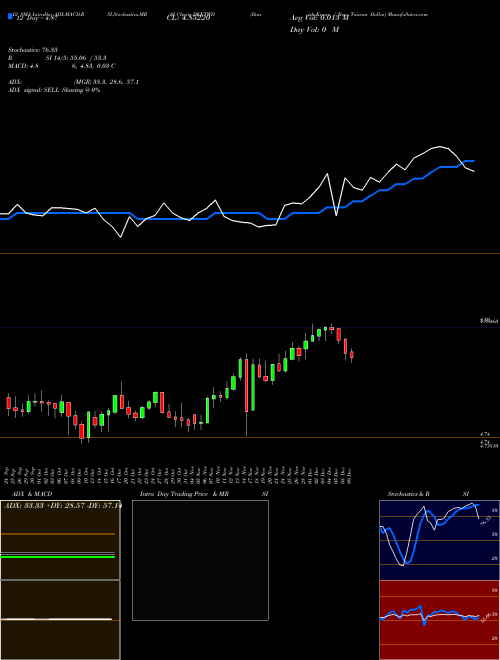This screenshot has height=660, width=500.
Task: Select the 'Stochastics: 76.33' reading
Action: [x=33, y=50]
